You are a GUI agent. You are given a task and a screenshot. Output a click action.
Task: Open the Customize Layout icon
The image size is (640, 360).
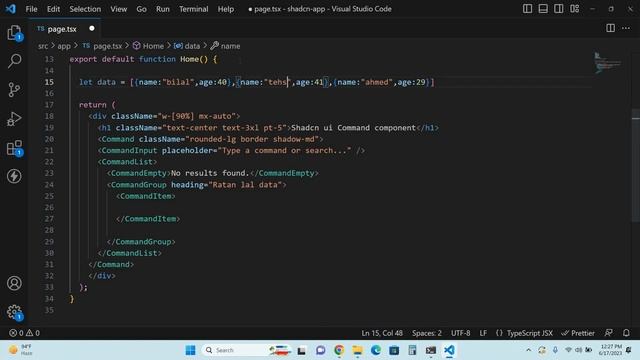(575, 9)
